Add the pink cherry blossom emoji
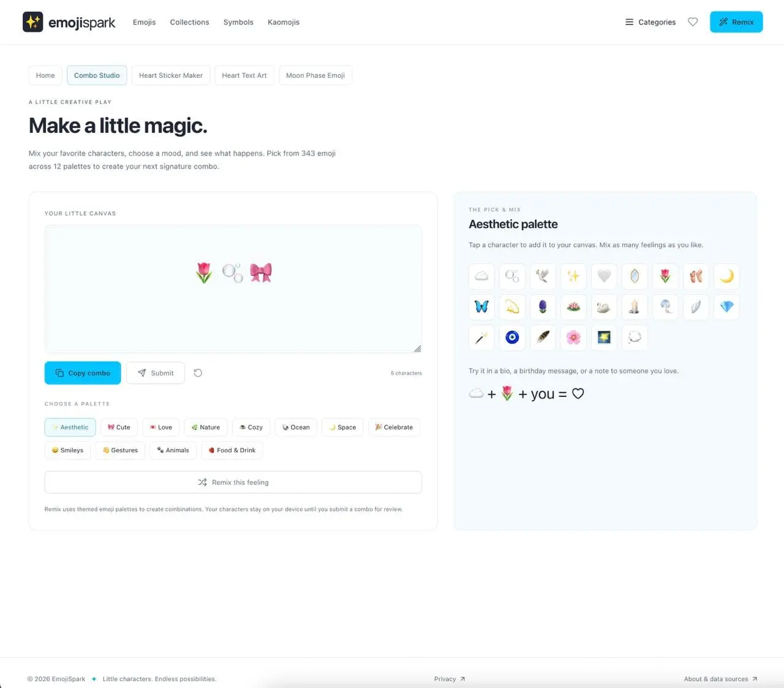Image resolution: width=784 pixels, height=688 pixels. click(573, 338)
